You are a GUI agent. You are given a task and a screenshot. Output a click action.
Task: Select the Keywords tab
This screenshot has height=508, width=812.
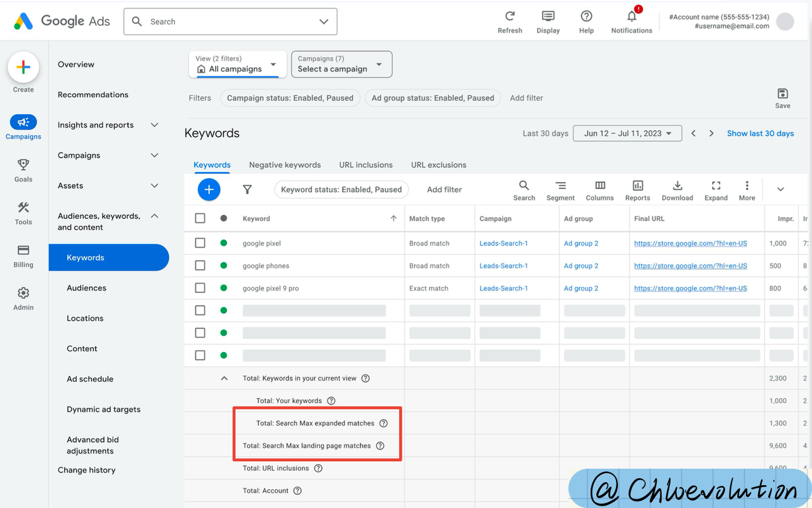coord(212,165)
